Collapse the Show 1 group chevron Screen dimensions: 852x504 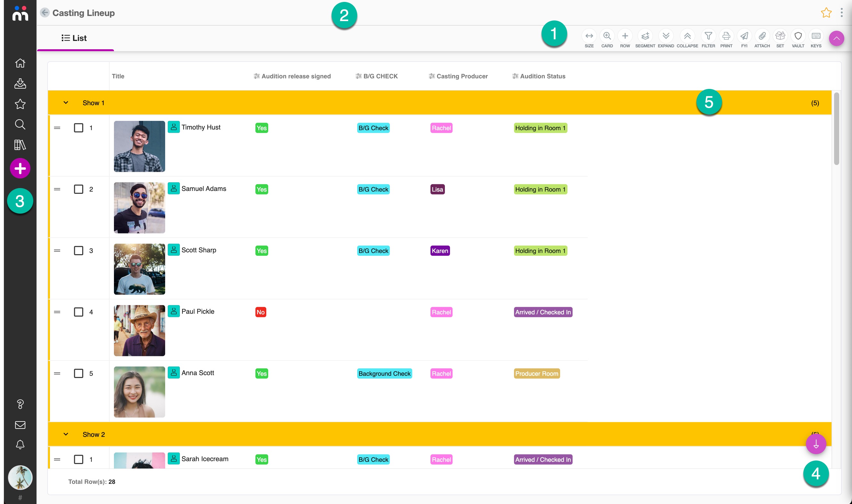coord(66,103)
